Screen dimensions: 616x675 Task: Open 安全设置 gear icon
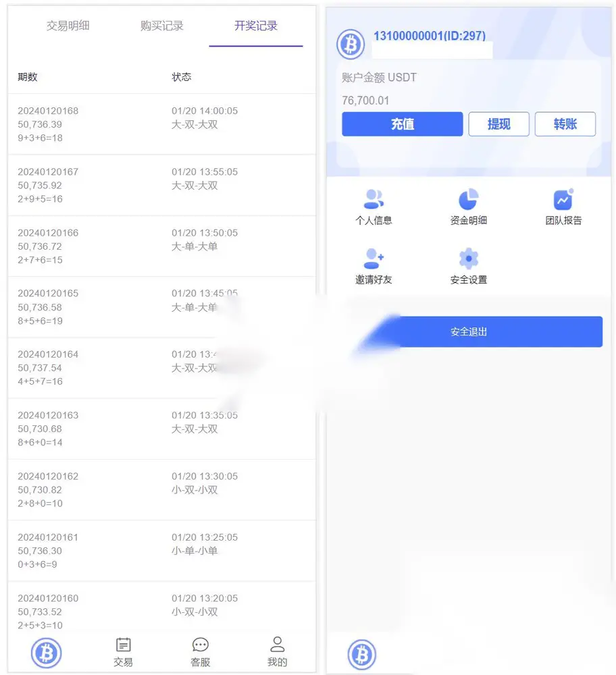[x=469, y=259]
